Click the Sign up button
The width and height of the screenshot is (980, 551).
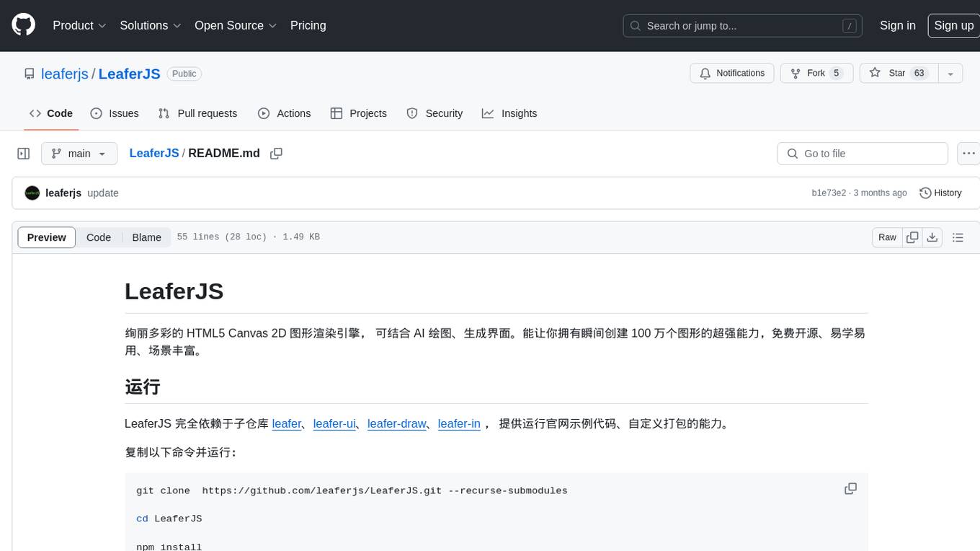coord(953,25)
